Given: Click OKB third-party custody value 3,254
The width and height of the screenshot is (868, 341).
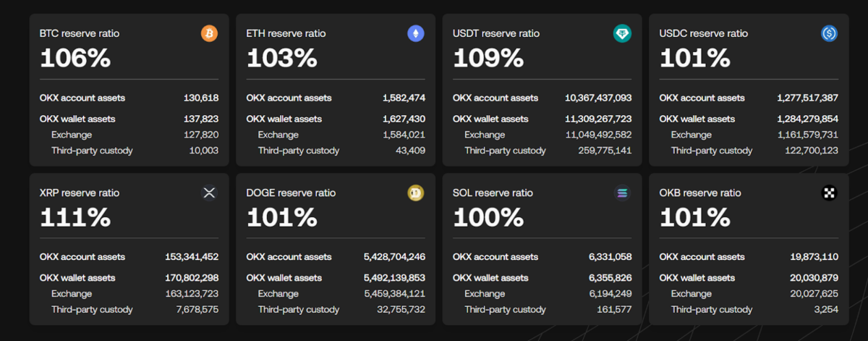Looking at the screenshot, I should coord(827,310).
